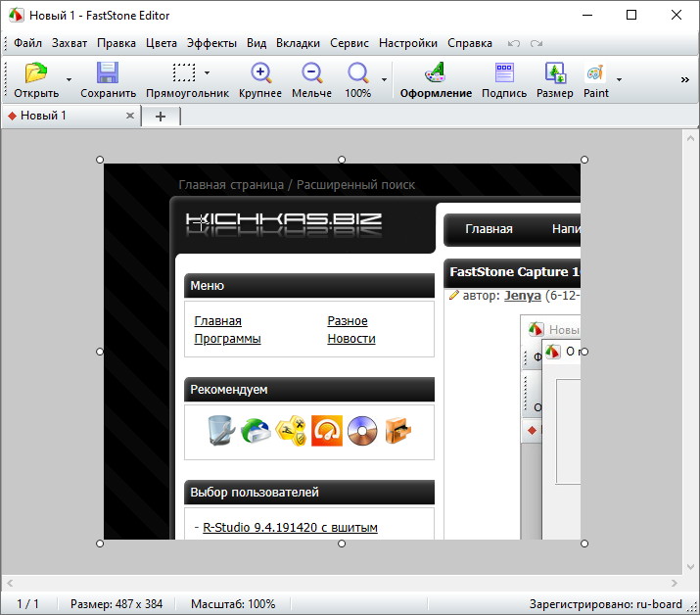The height and width of the screenshot is (615, 700).
Task: Maximize the FastStone Editor window
Action: pos(631,15)
